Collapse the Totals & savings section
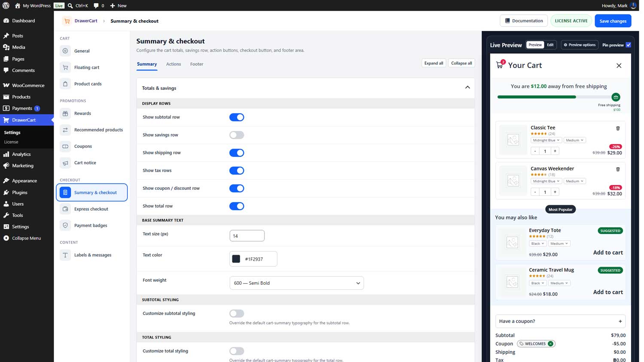The height and width of the screenshot is (362, 644). point(468,88)
